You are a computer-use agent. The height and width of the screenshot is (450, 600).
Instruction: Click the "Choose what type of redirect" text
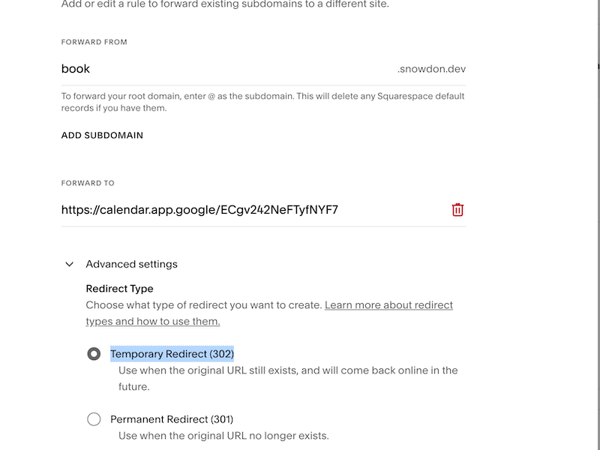(x=203, y=305)
